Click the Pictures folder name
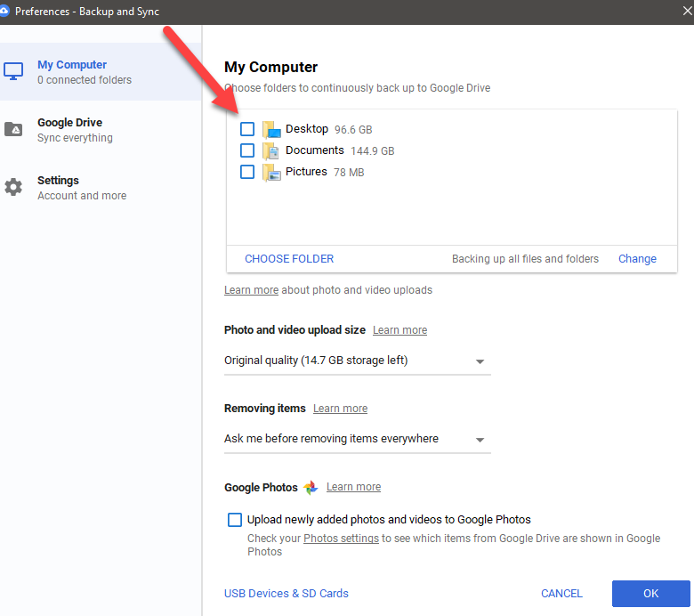 pos(306,172)
